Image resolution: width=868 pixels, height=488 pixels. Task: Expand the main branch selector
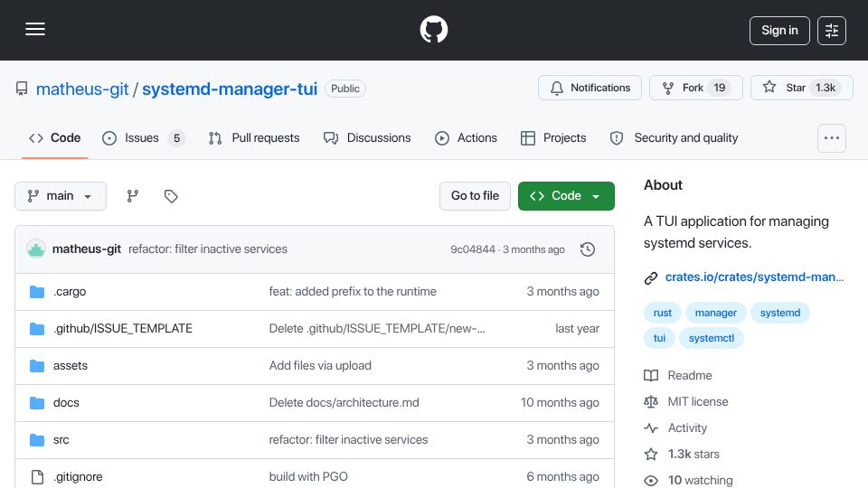61,196
